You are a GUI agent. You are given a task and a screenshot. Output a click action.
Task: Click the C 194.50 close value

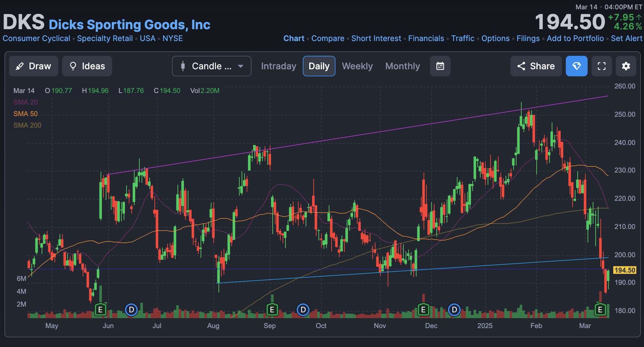(167, 91)
